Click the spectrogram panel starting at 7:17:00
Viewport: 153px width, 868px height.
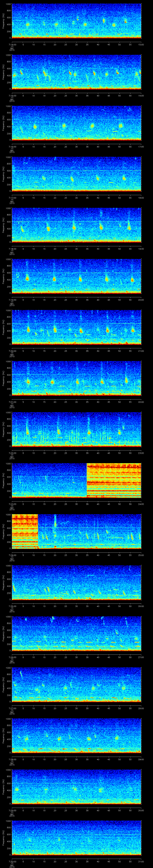pos(77,174)
